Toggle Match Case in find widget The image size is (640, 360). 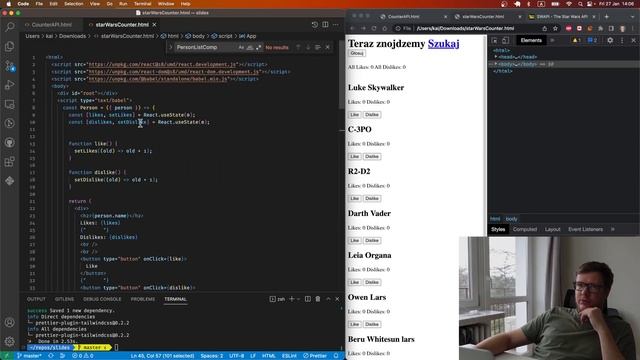(241, 47)
